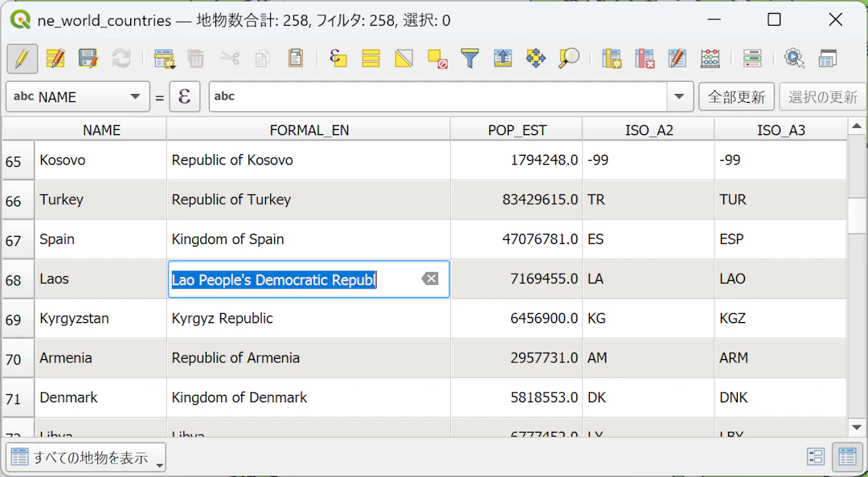This screenshot has width=868, height=477.
Task: Expand the expression history dropdown arrow
Action: [680, 97]
